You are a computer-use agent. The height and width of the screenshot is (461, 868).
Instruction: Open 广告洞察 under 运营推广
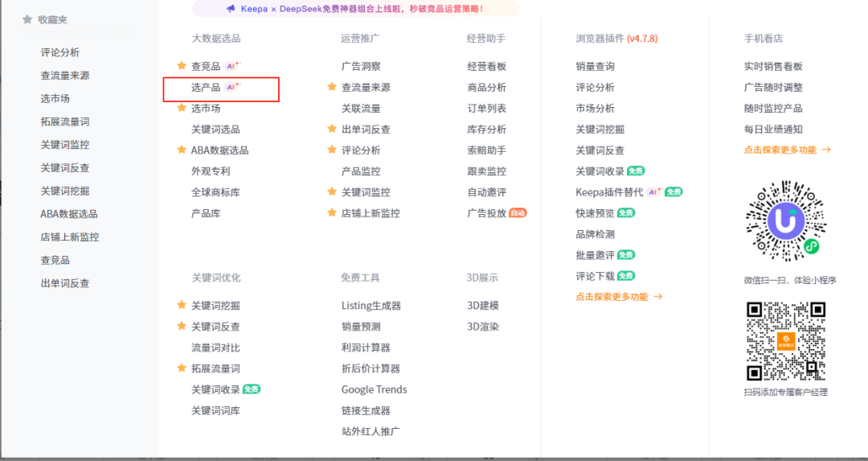pyautogui.click(x=361, y=66)
